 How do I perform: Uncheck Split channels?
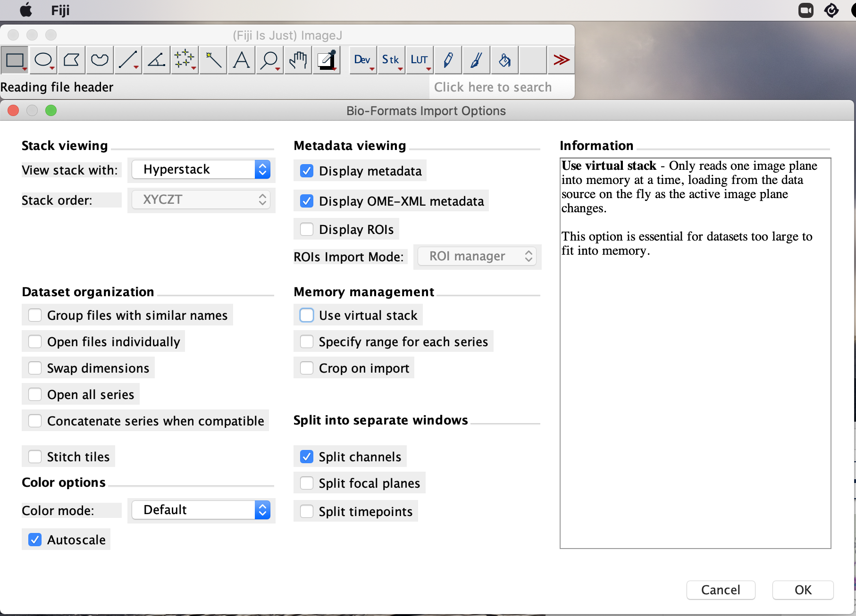coord(307,457)
